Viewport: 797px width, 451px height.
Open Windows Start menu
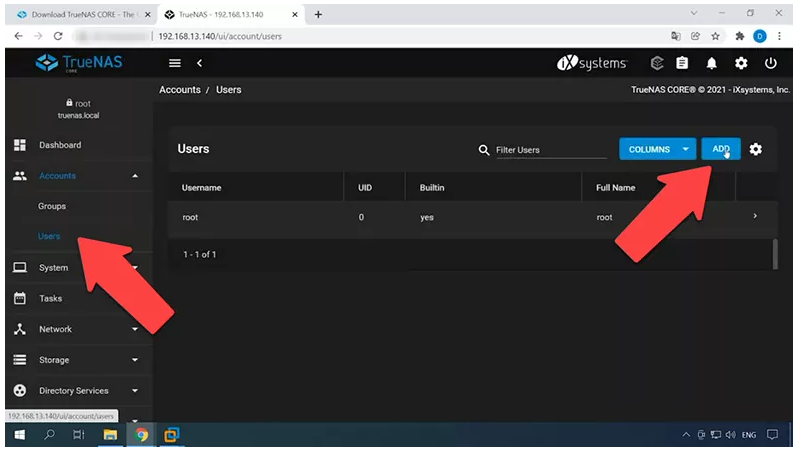(x=19, y=435)
